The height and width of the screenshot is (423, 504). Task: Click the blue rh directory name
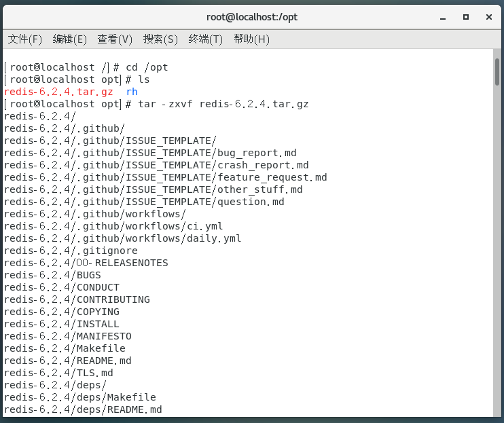click(x=132, y=92)
